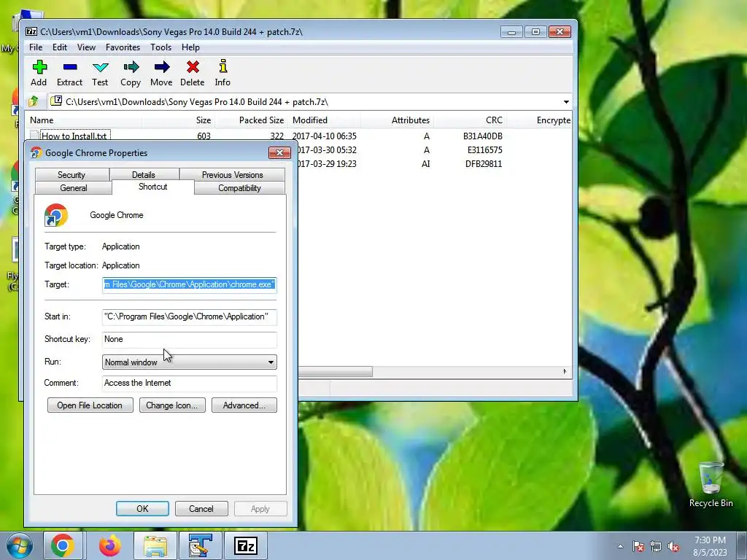Click the Open File Location button
Screen dimensions: 747x560
coord(90,405)
